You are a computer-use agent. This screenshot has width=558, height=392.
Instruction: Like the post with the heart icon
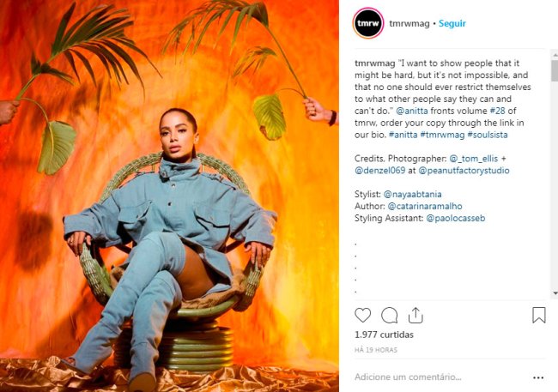[x=362, y=315]
